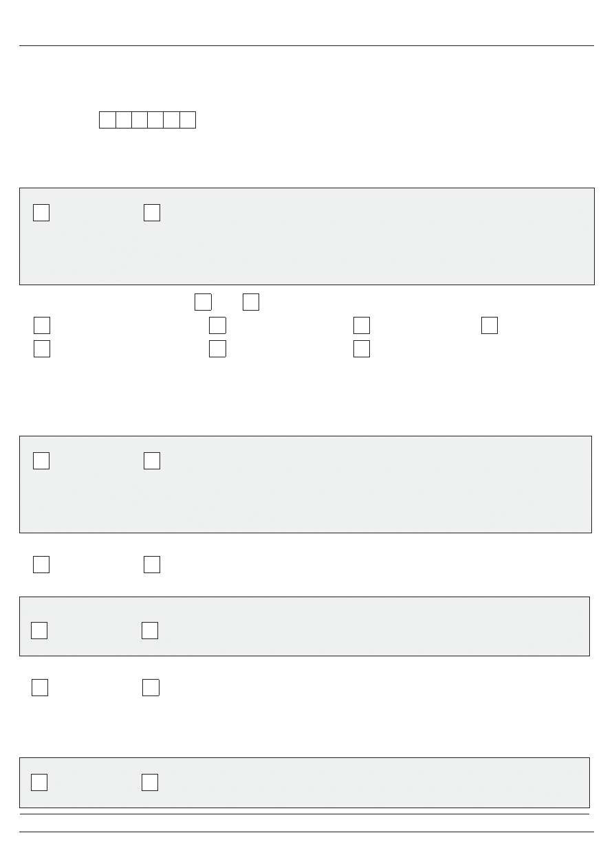This screenshot has height=868, width=614.
Task: Check the last checkbox in the three-checkbox row
Action: click(x=362, y=348)
